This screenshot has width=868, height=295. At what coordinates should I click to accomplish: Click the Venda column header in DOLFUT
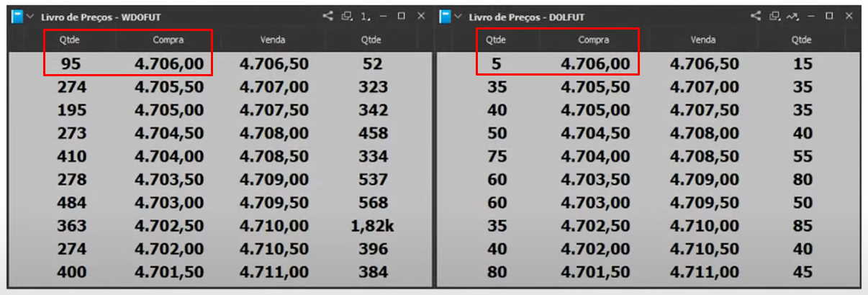(703, 40)
